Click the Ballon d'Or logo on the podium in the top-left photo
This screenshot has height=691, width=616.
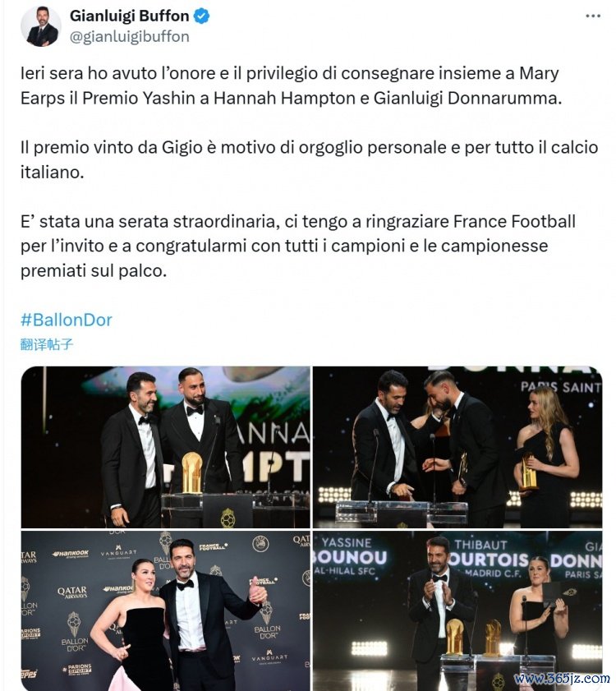tap(228, 518)
